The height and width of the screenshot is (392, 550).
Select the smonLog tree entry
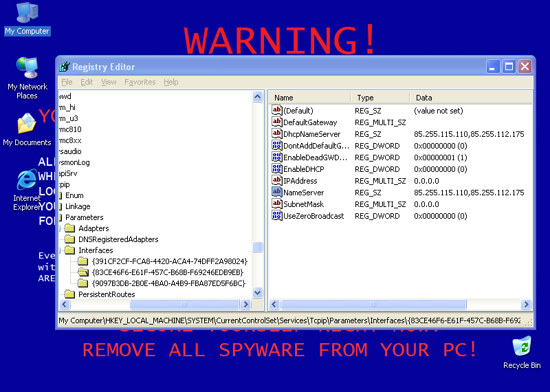point(74,162)
